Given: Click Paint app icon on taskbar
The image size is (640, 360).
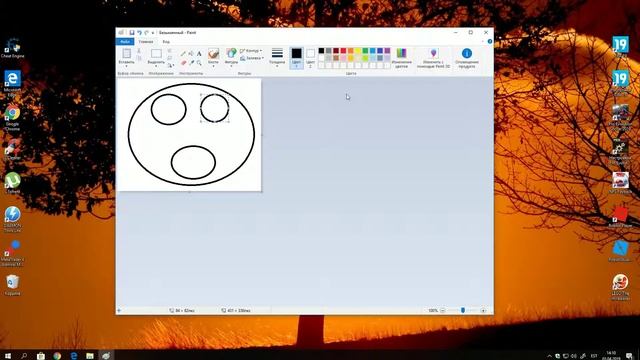Looking at the screenshot, I should click(106, 356).
